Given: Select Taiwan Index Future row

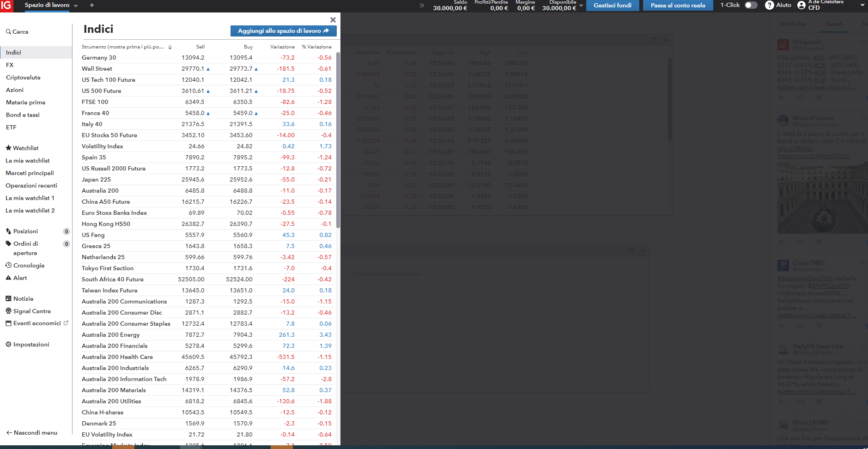Looking at the screenshot, I should pos(207,291).
